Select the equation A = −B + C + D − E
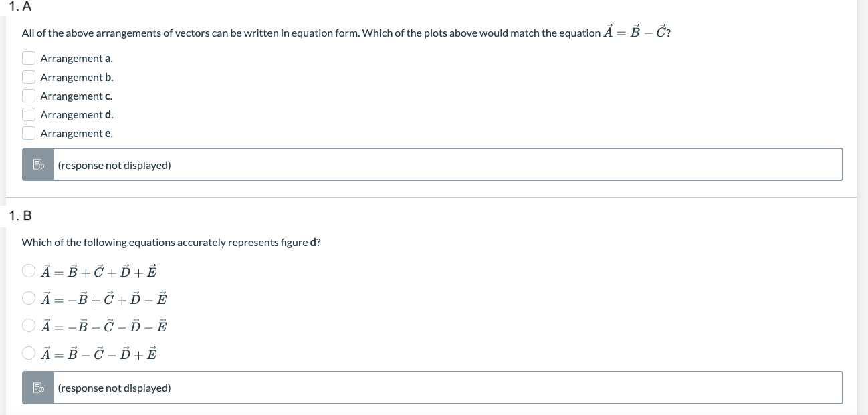 click(29, 298)
